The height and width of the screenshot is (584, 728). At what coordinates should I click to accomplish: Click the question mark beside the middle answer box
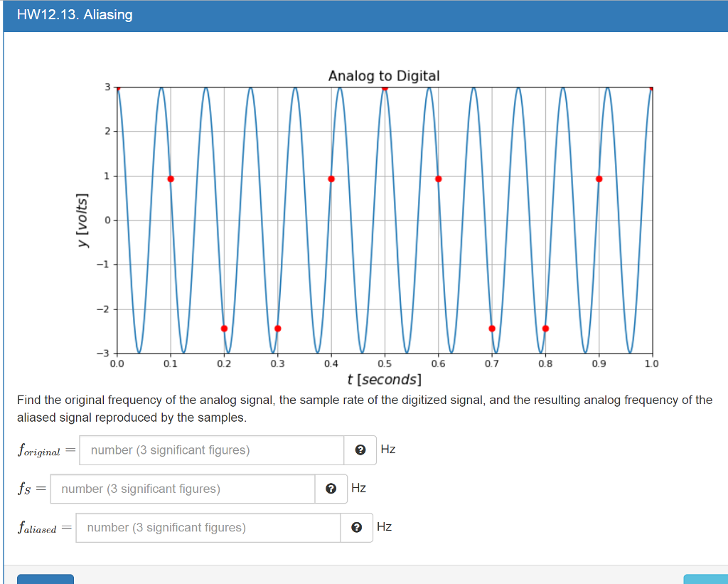tap(331, 488)
